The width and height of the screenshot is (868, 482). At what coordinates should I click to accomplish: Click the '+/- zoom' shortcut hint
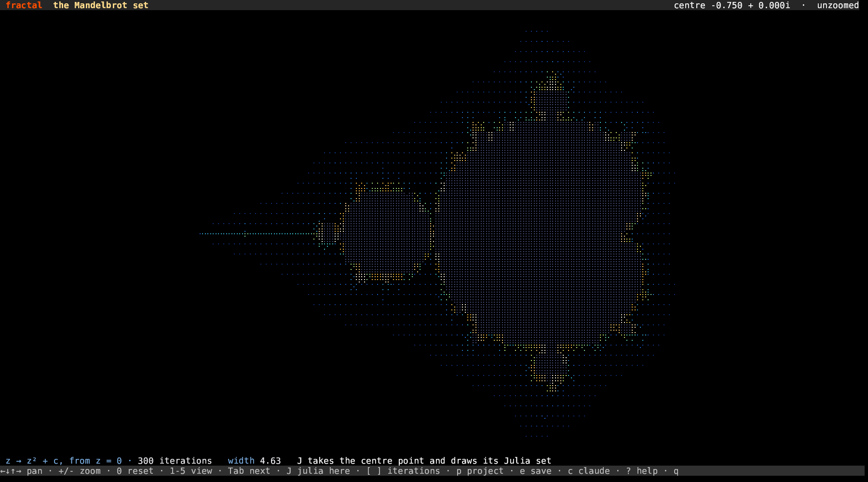[80, 471]
